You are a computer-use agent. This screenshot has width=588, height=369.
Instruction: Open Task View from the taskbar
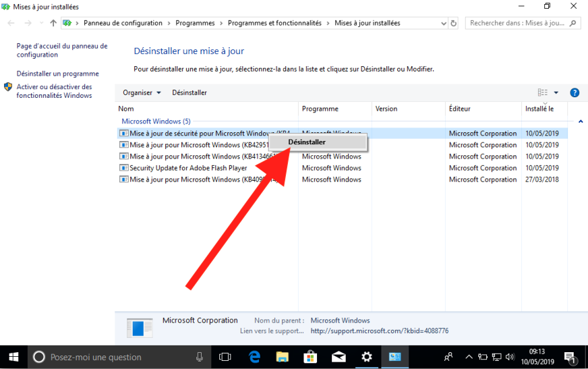[225, 357]
